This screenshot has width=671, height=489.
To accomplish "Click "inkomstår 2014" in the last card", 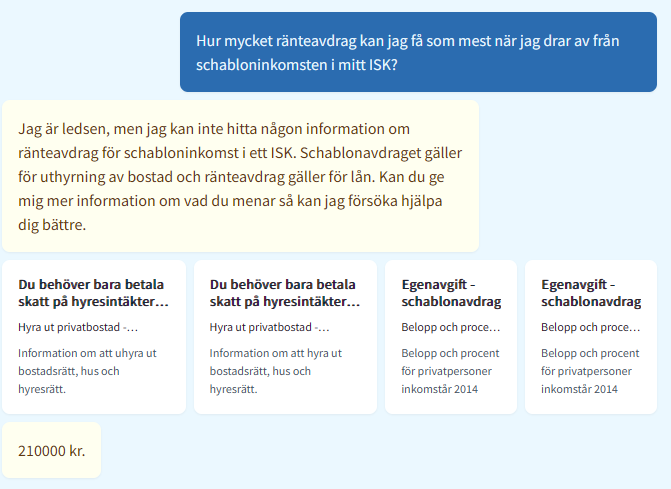I will point(580,389).
